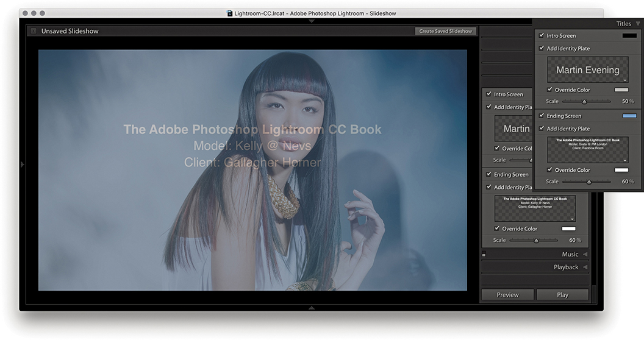Viewport: 644px width, 340px height.
Task: Click the Music panel switch icon
Action: click(x=484, y=255)
